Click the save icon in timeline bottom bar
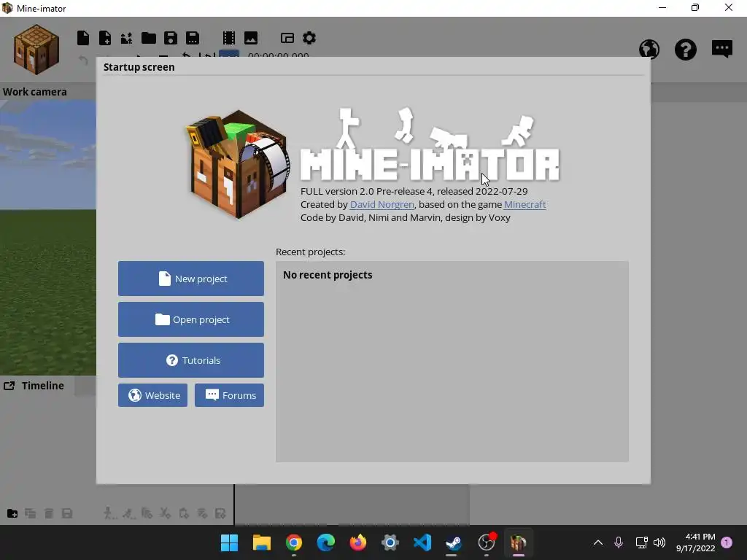This screenshot has height=560, width=747. 67,513
